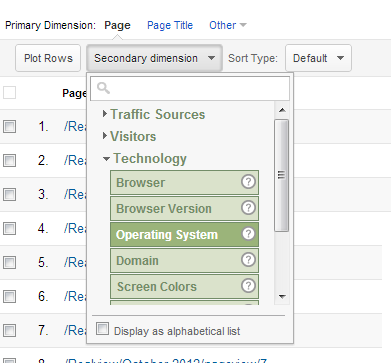Image resolution: width=391 pixels, height=363 pixels.
Task: Click the scroll up arrow in dimension list
Action: coord(282,110)
